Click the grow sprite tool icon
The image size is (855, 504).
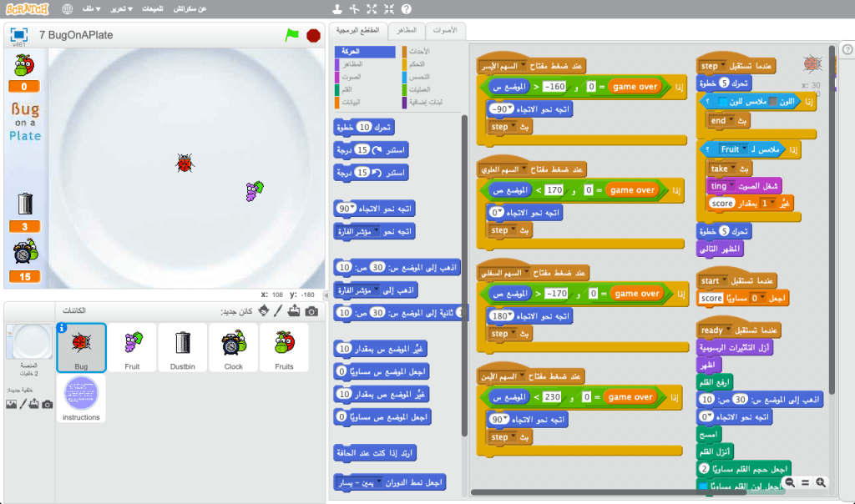click(x=371, y=9)
